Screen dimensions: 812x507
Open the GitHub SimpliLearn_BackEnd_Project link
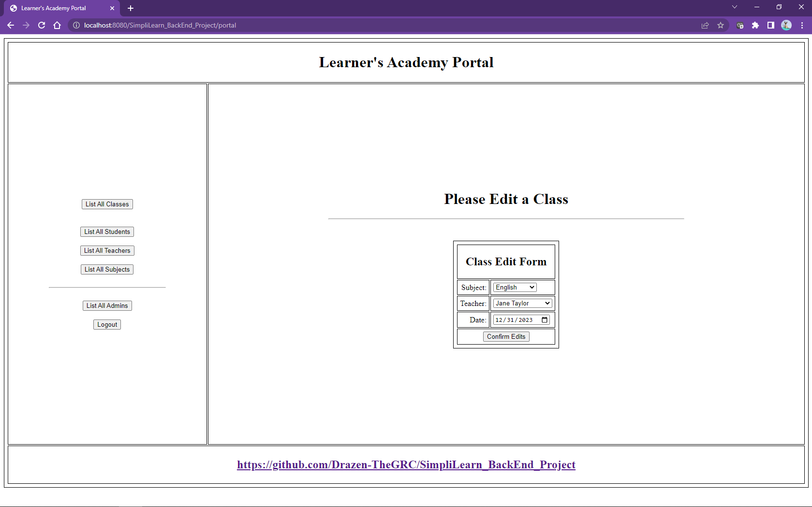click(x=406, y=464)
